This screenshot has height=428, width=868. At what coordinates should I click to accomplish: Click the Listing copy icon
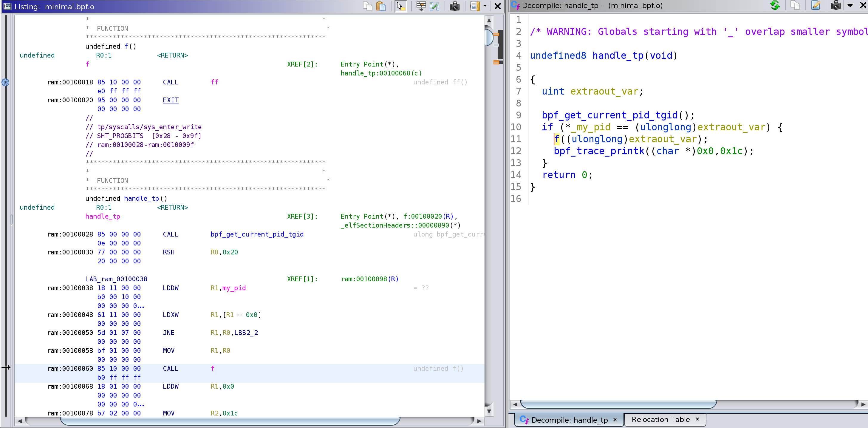tap(367, 6)
